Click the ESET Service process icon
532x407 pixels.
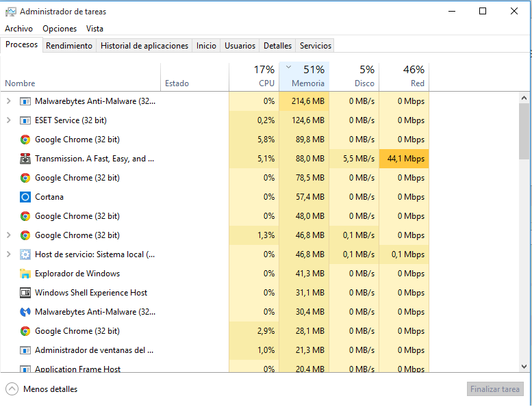(x=25, y=120)
